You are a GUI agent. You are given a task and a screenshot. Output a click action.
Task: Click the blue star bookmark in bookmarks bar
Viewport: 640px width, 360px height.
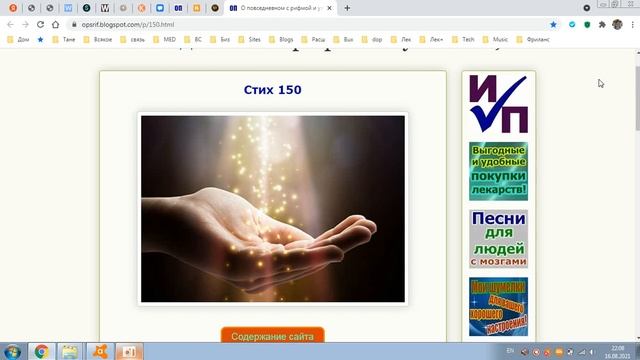click(40, 40)
